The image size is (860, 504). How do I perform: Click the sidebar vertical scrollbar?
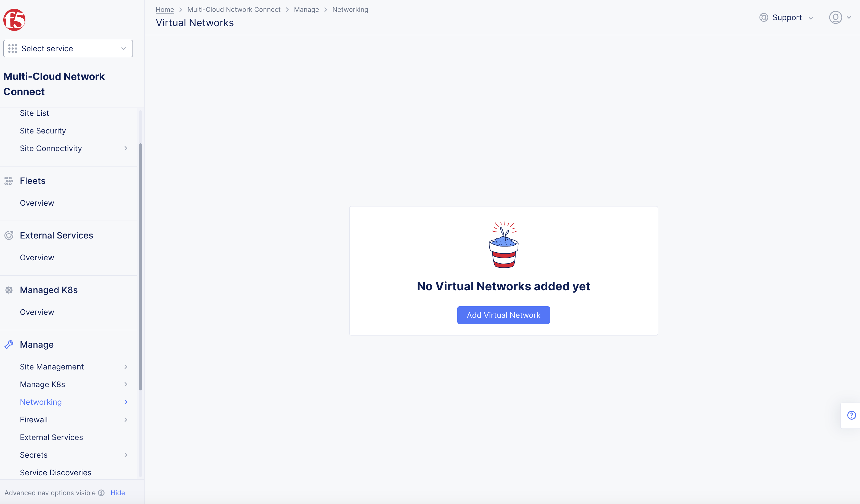[x=140, y=267]
